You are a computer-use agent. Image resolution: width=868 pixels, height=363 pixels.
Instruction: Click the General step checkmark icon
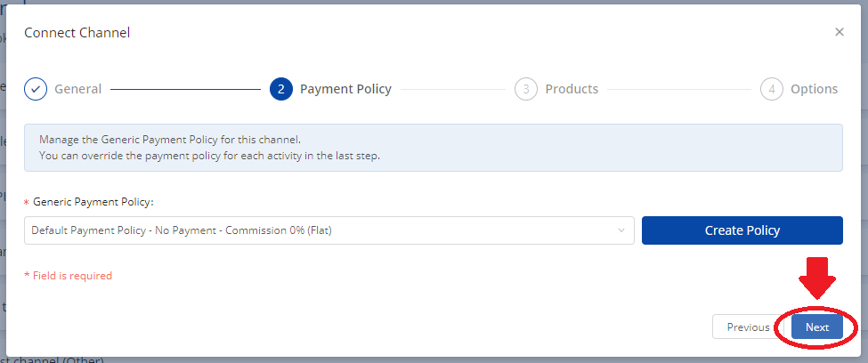[36, 89]
